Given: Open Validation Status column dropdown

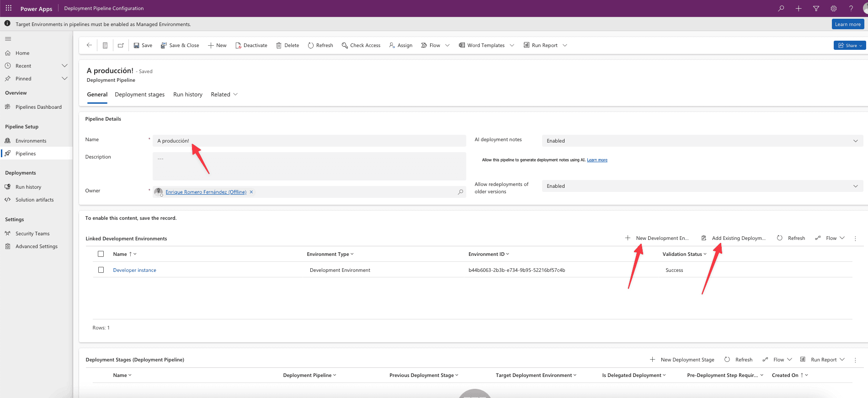Looking at the screenshot, I should [705, 254].
